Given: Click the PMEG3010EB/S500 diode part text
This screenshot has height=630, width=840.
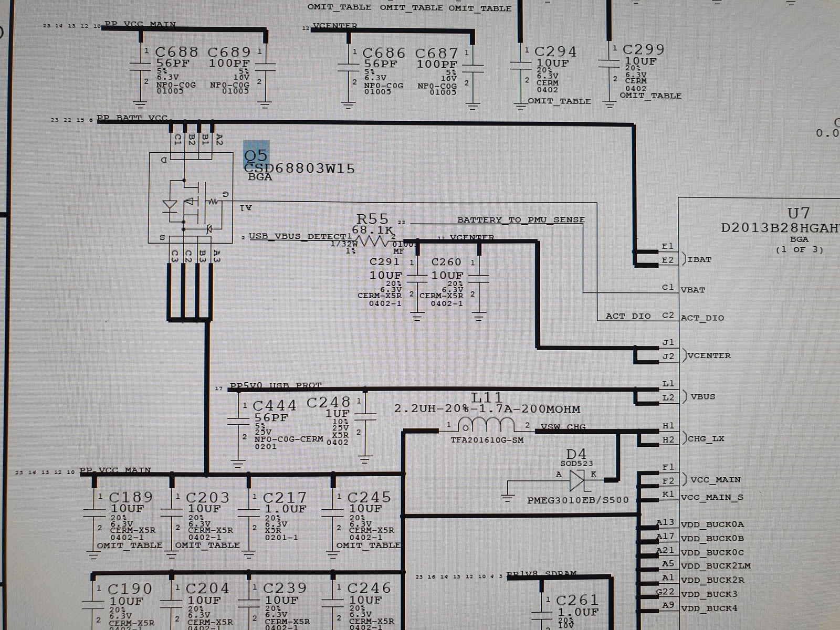Looking at the screenshot, I should click(577, 500).
